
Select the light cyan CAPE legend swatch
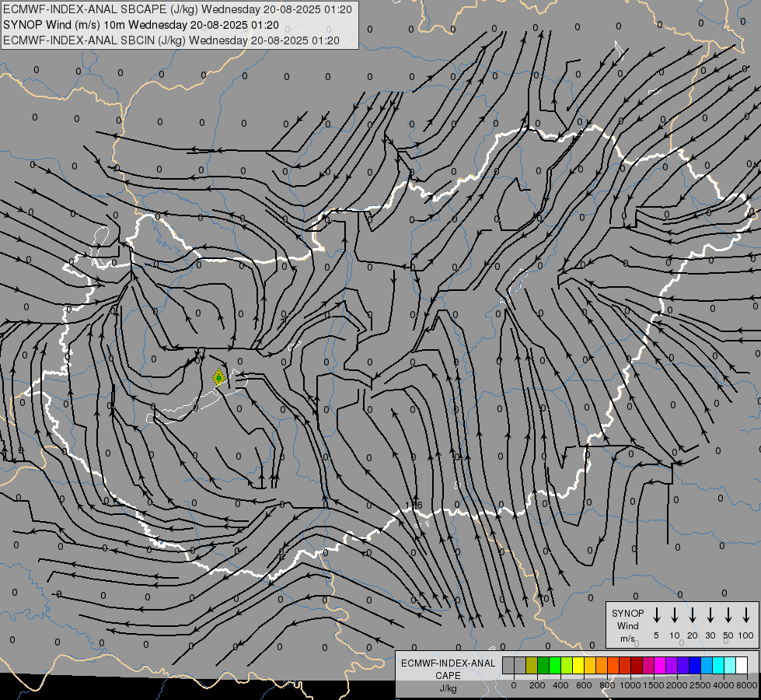click(x=730, y=665)
